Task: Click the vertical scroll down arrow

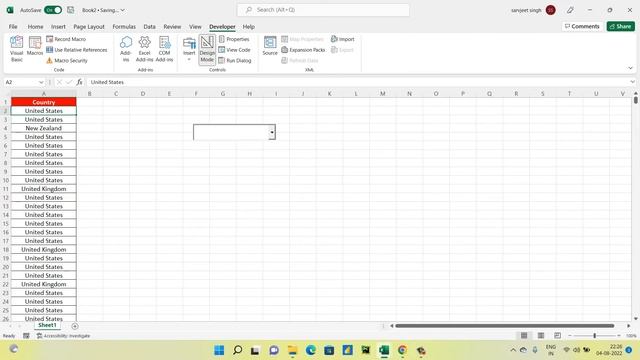Action: point(636,318)
